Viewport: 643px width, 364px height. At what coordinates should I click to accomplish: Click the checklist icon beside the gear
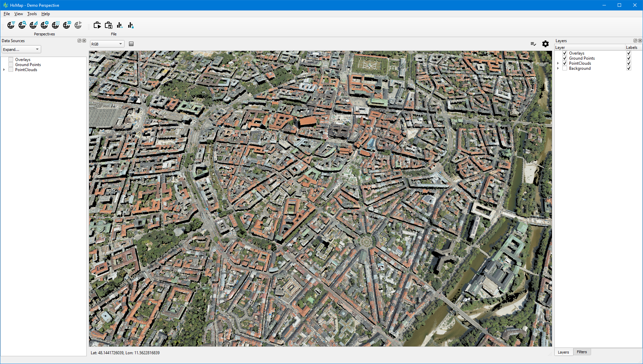(533, 44)
